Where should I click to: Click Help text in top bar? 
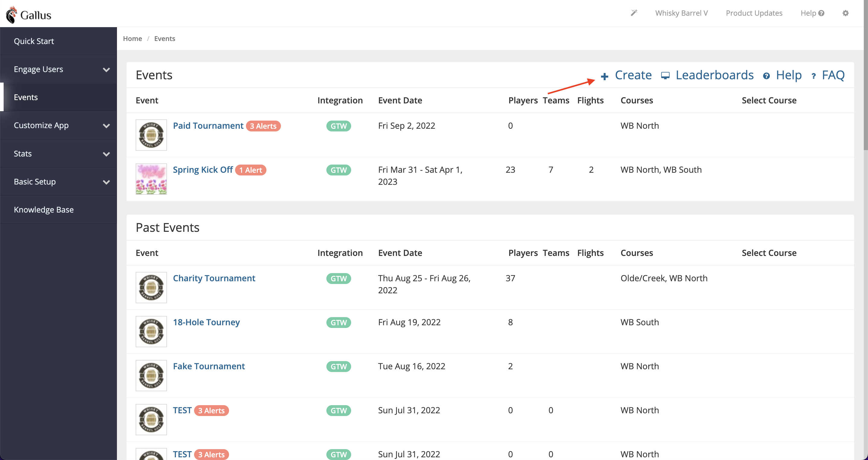tap(808, 13)
